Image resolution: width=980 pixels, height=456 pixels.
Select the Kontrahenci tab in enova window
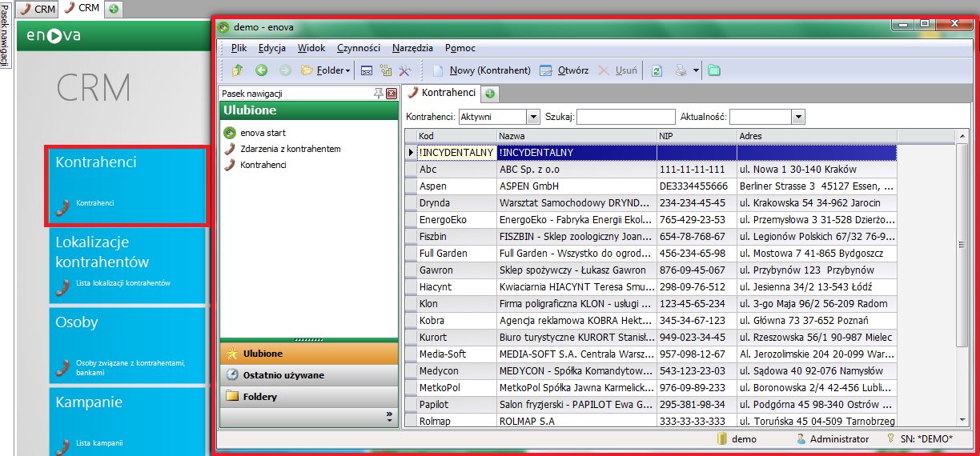(x=441, y=93)
